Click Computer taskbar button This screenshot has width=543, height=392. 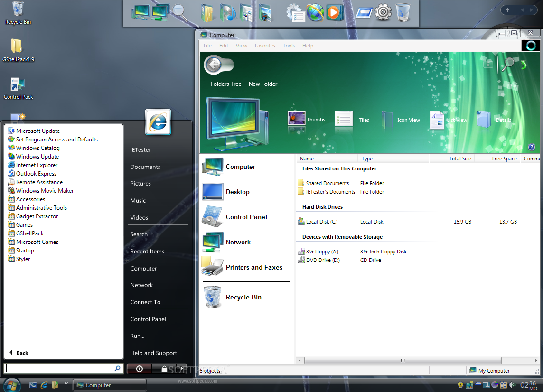pos(110,385)
